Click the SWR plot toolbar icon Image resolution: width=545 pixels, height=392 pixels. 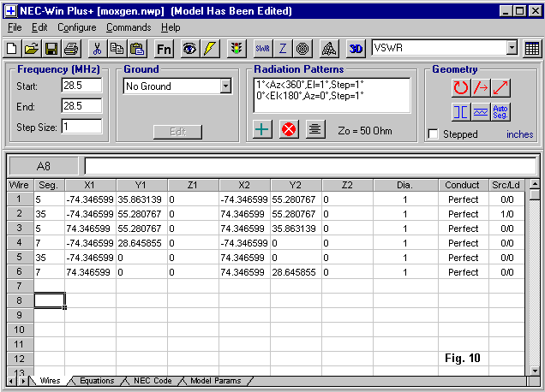click(x=263, y=49)
